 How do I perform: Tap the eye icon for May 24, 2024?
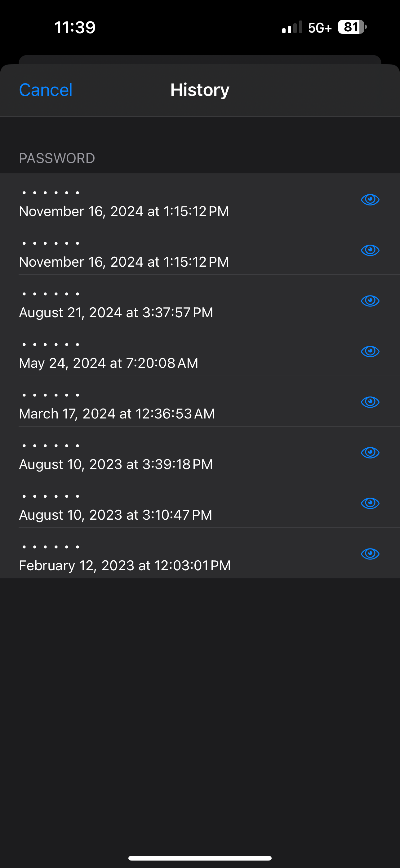pyautogui.click(x=370, y=351)
